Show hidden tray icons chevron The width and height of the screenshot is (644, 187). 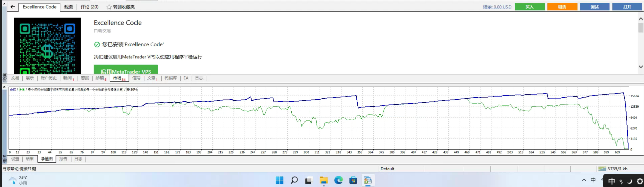point(582,180)
